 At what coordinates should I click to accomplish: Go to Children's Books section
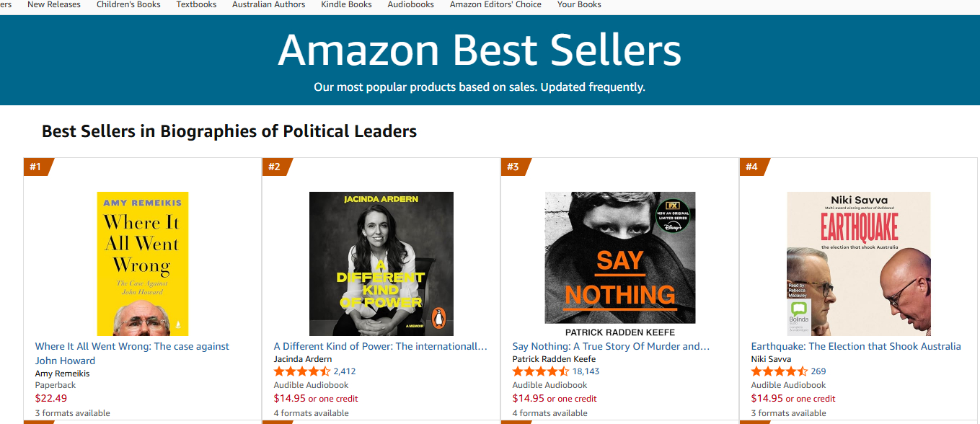128,4
